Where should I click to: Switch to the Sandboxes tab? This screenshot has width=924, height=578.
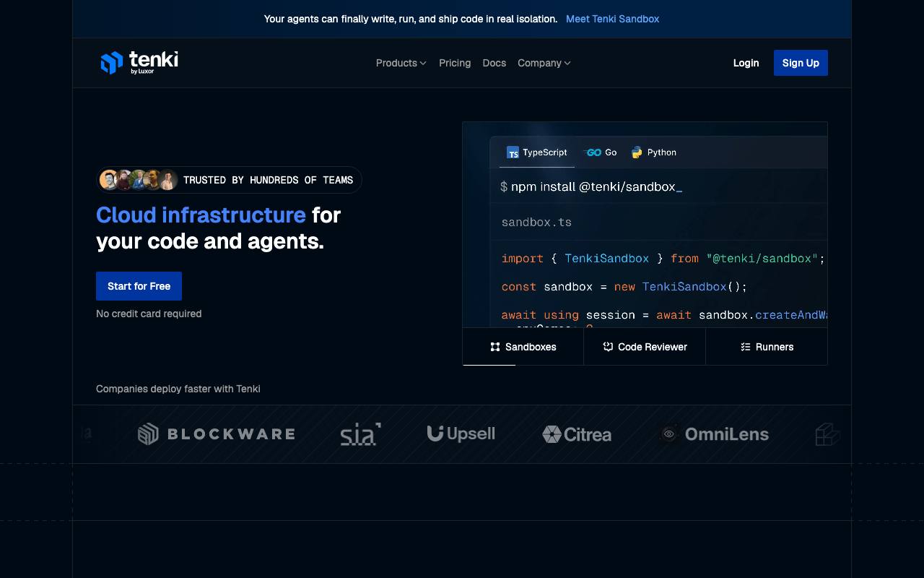pyautogui.click(x=523, y=347)
